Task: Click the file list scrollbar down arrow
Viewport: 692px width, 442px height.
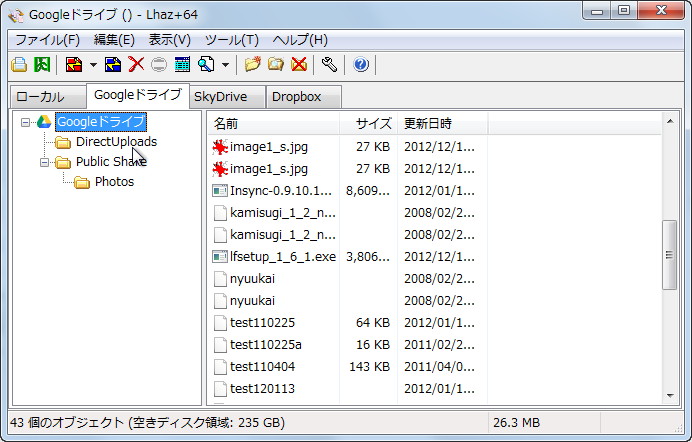Action: 670,396
